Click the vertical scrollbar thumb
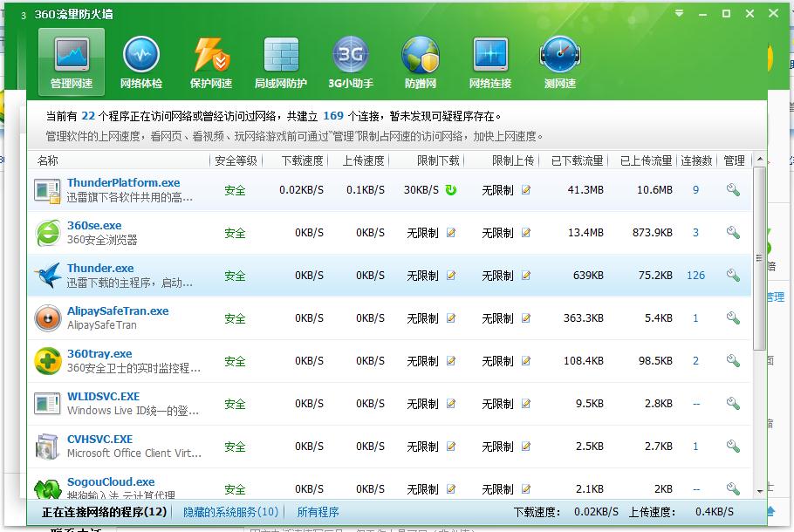 tap(760, 258)
